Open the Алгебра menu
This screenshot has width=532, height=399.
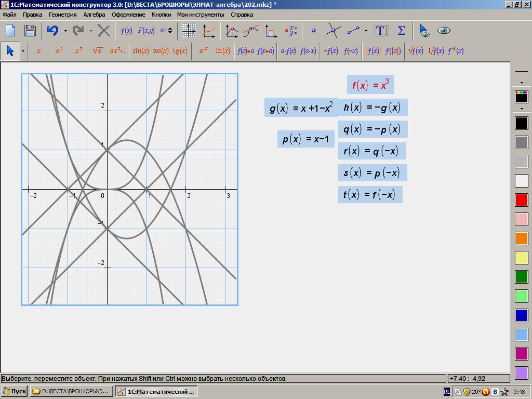[95, 15]
